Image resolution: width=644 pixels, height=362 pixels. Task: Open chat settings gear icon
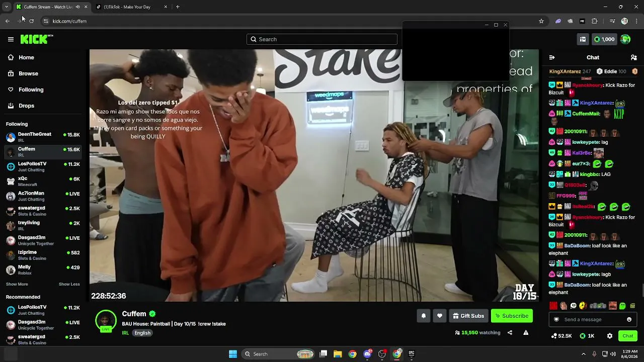tap(610, 336)
